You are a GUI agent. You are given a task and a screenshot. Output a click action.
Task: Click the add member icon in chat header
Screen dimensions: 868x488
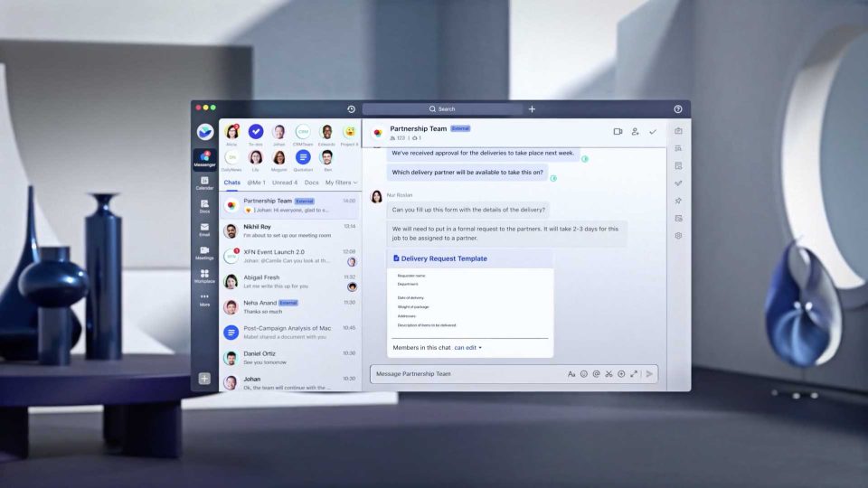click(x=636, y=132)
